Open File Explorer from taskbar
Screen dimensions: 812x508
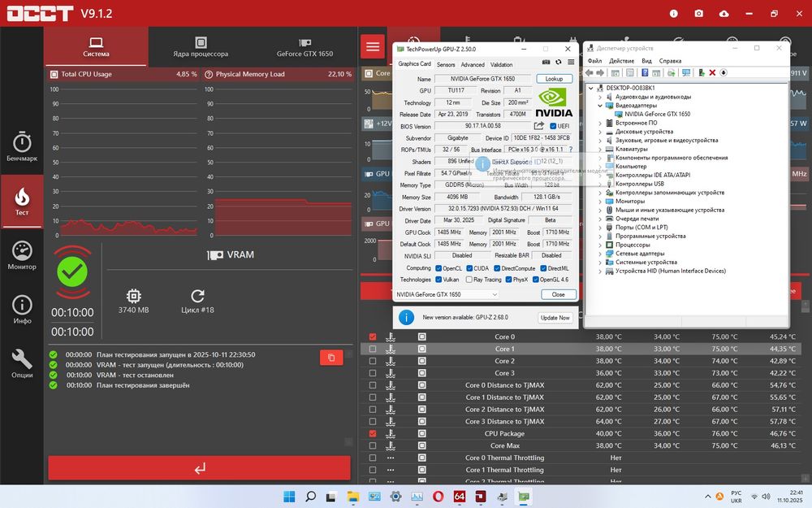point(353,497)
